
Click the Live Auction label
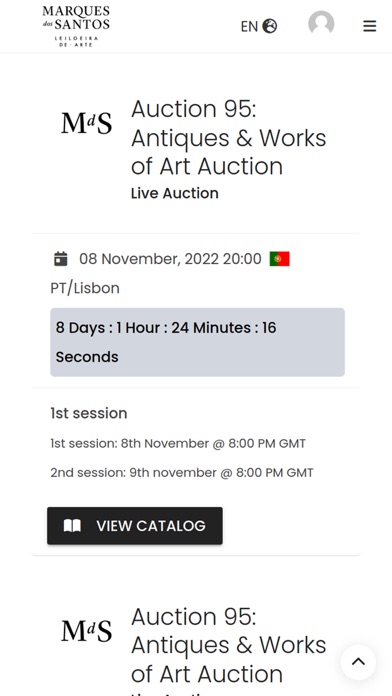[174, 193]
